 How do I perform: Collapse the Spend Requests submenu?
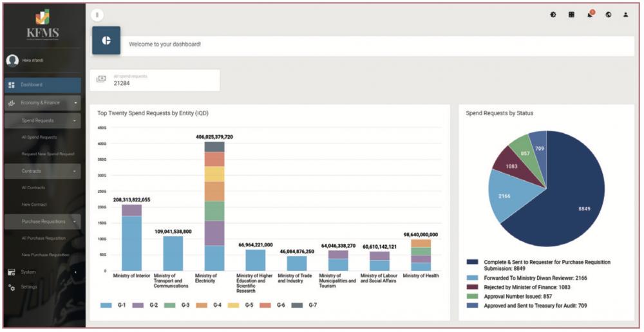click(x=75, y=120)
